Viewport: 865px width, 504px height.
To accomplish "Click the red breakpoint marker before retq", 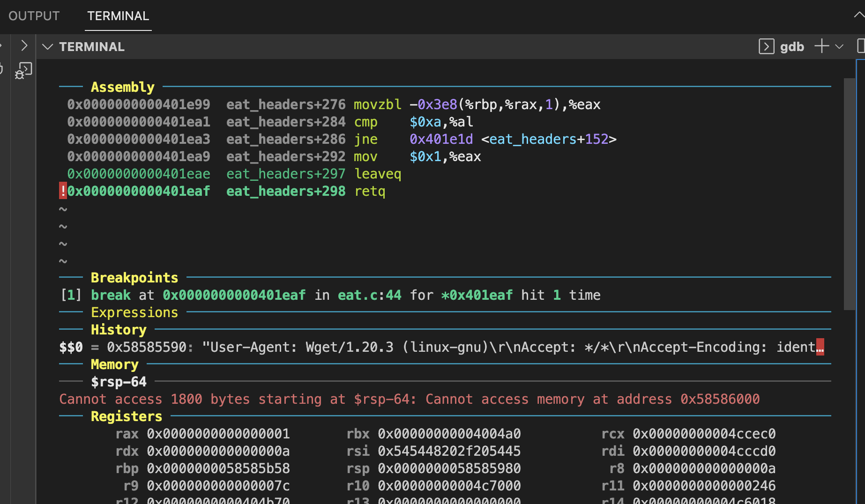I will click(63, 191).
